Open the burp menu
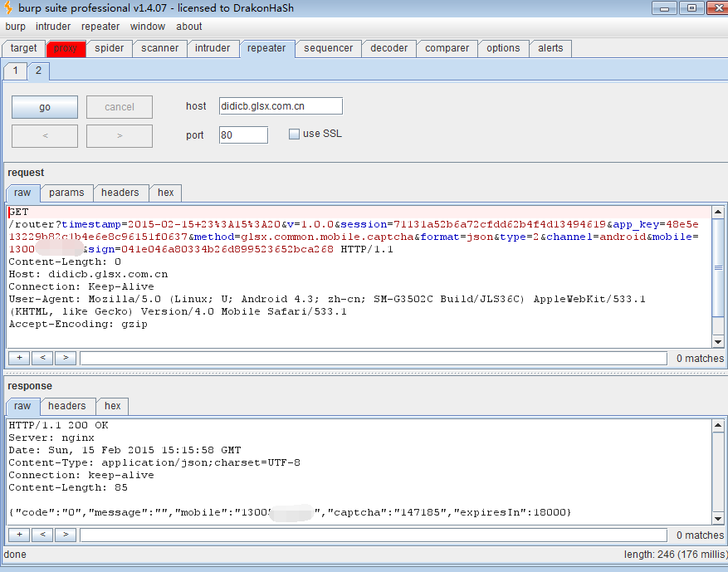 [15, 27]
